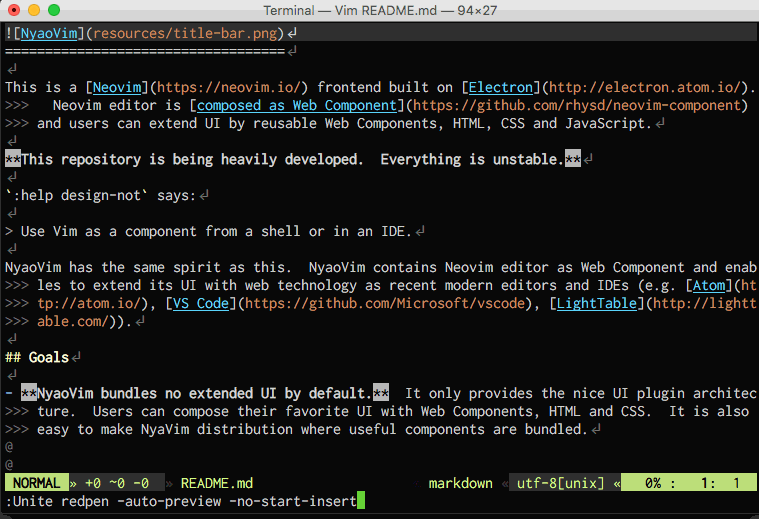The height and width of the screenshot is (519, 759).
Task: Click the rhysd/neovim-component GitHub URL
Action: [577, 106]
